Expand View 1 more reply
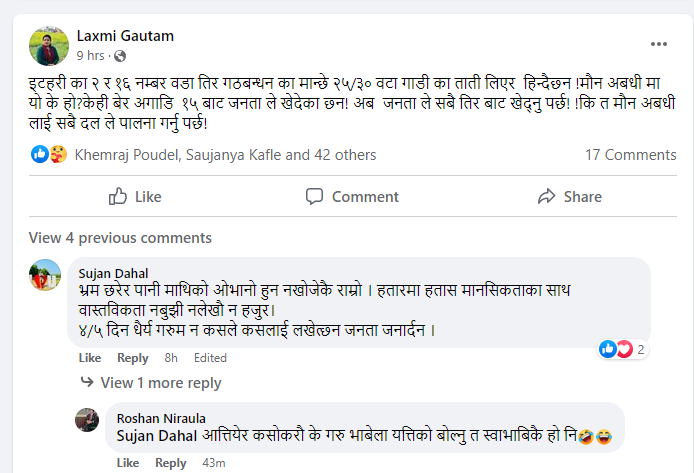694x473 pixels. (x=161, y=383)
